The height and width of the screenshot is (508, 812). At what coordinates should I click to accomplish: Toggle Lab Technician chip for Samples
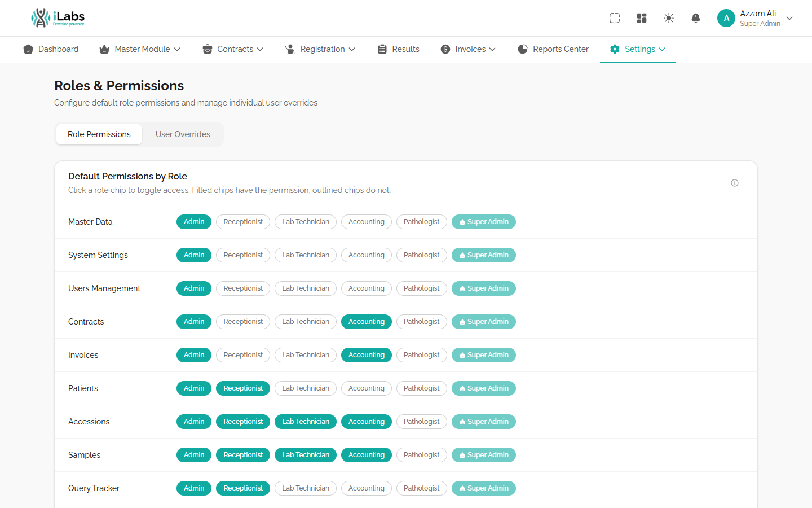306,455
